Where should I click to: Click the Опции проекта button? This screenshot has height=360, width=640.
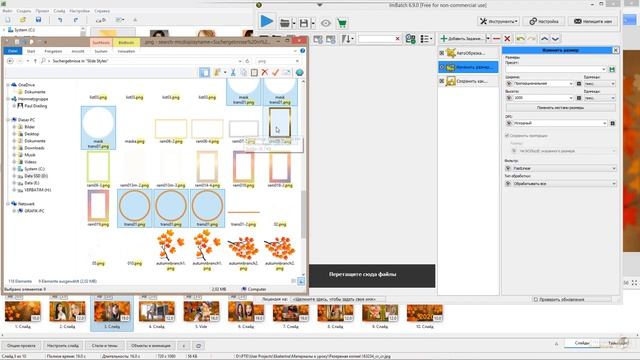[21, 346]
